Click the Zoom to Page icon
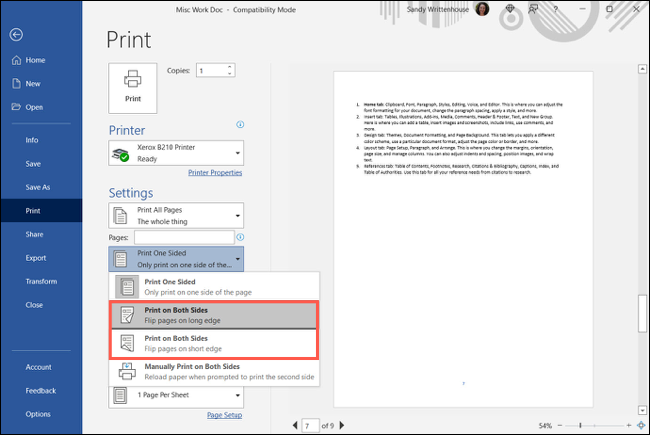Viewport: 650px width, 435px height. point(641,425)
